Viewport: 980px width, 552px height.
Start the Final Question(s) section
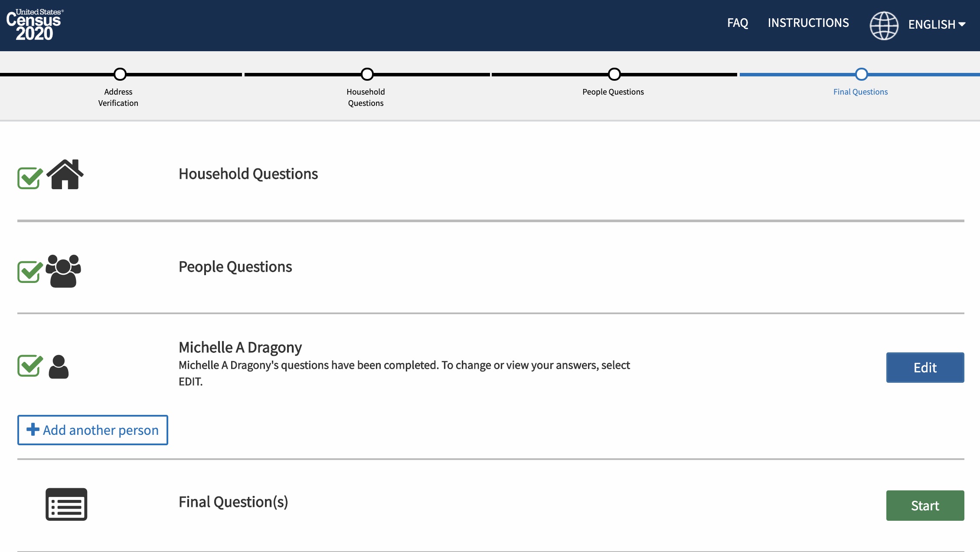coord(925,506)
